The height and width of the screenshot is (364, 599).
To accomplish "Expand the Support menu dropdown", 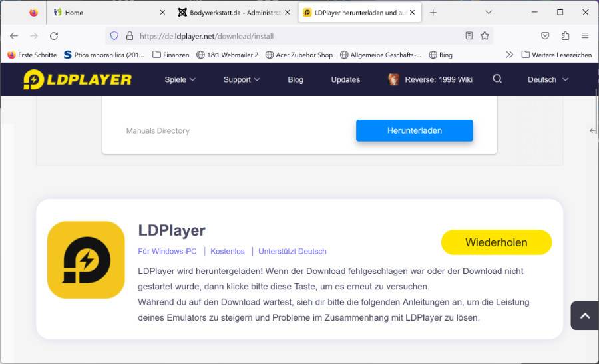I will pos(242,79).
